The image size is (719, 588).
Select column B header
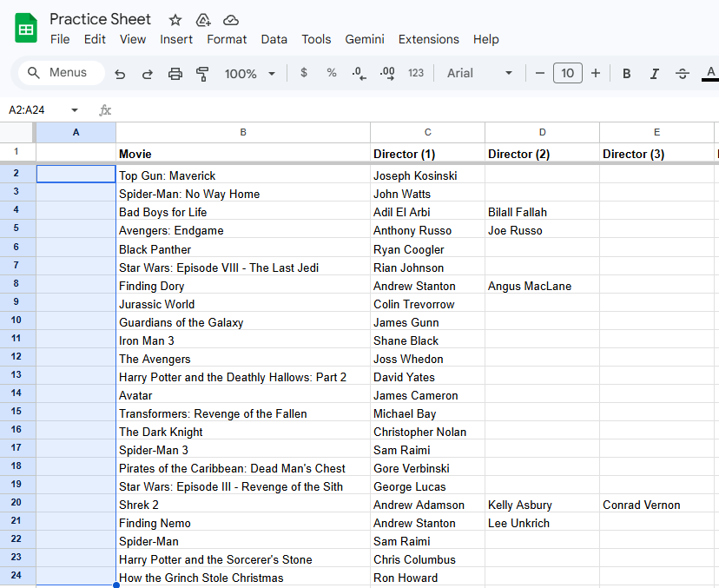243,133
